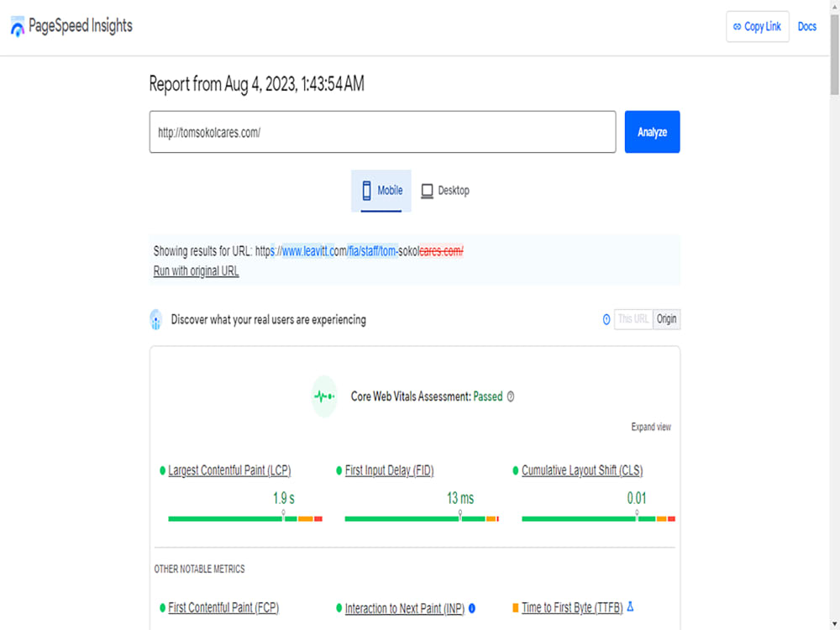Click the 0.01 CLS value

[637, 498]
